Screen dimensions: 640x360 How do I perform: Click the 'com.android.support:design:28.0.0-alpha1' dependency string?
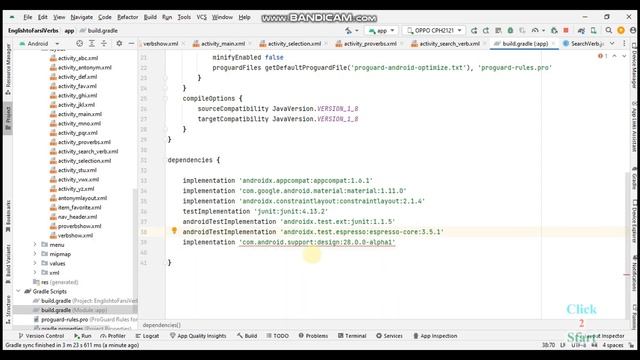pyautogui.click(x=317, y=242)
